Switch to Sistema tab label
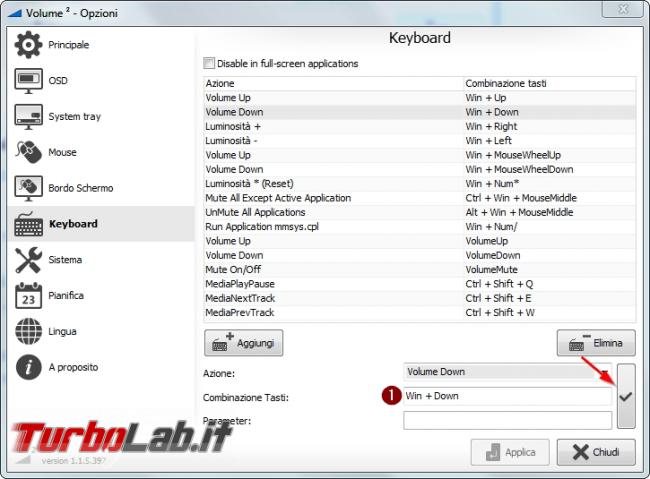Image resolution: width=650 pixels, height=479 pixels. (65, 260)
